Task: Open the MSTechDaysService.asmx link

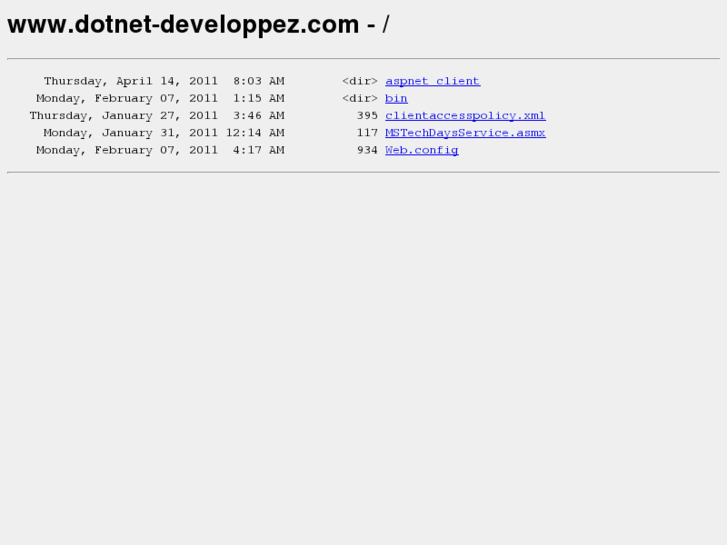Action: pos(465,133)
